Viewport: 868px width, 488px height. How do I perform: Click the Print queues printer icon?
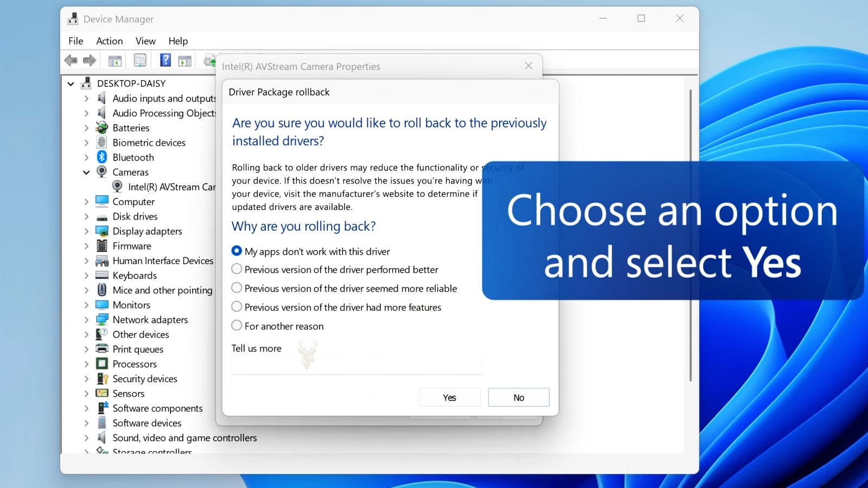[x=102, y=349]
